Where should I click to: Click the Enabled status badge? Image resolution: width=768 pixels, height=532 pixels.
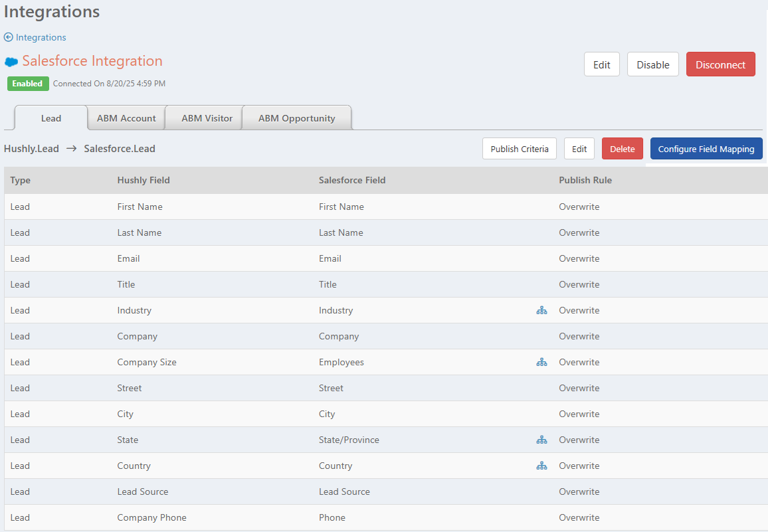coord(28,84)
